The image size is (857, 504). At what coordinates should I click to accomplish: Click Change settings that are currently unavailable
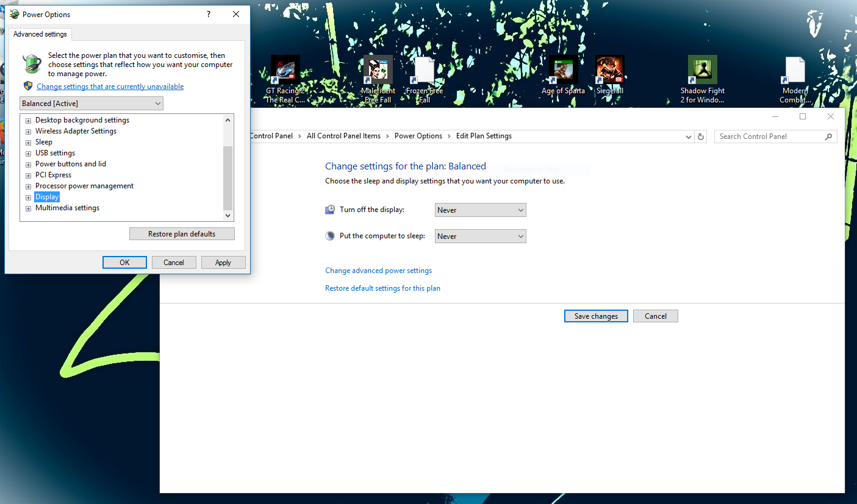pos(110,87)
